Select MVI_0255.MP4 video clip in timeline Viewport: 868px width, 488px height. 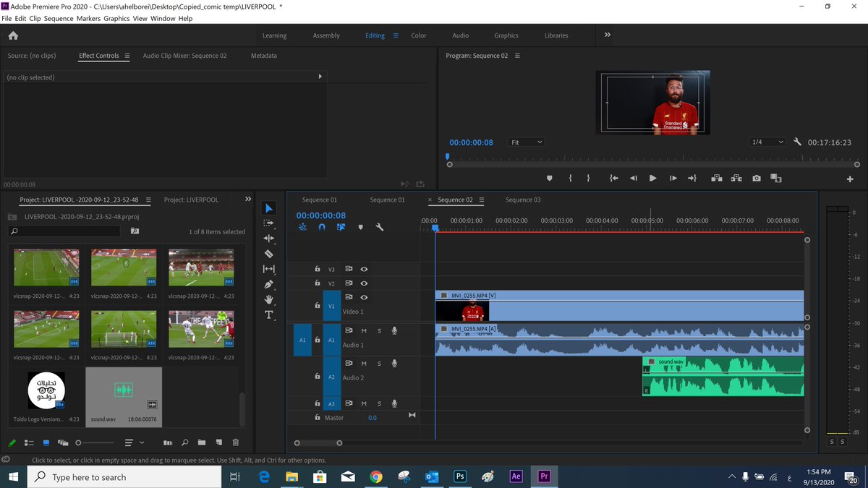click(x=620, y=306)
